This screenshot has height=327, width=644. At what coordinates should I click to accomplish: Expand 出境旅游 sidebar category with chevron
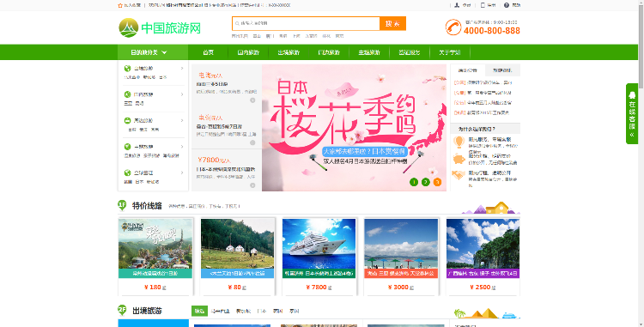coord(182,69)
